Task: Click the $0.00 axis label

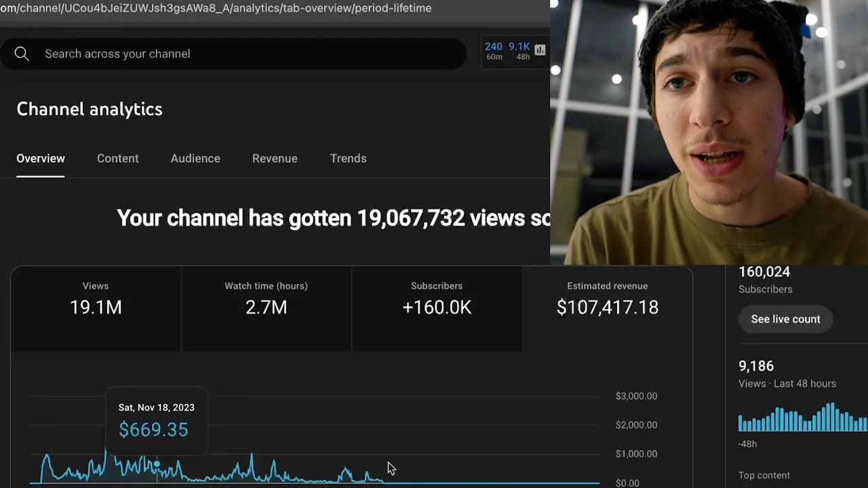Action: pos(627,483)
